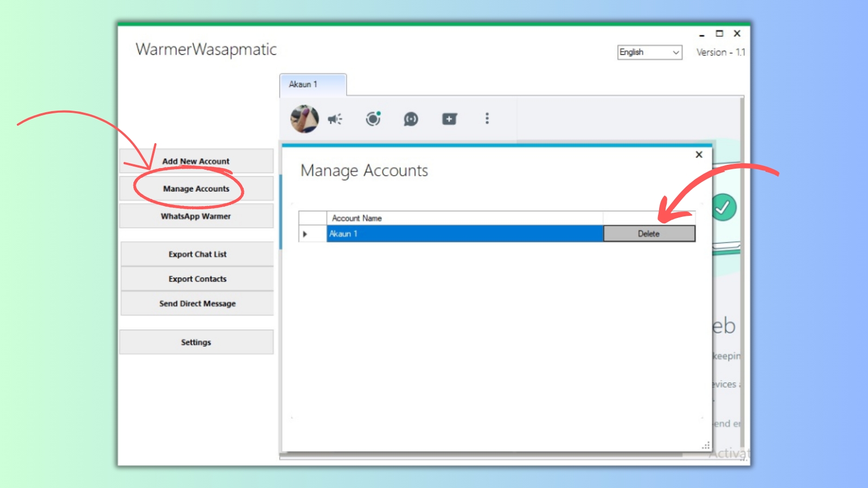
Task: Open Send Direct Message
Action: (197, 304)
